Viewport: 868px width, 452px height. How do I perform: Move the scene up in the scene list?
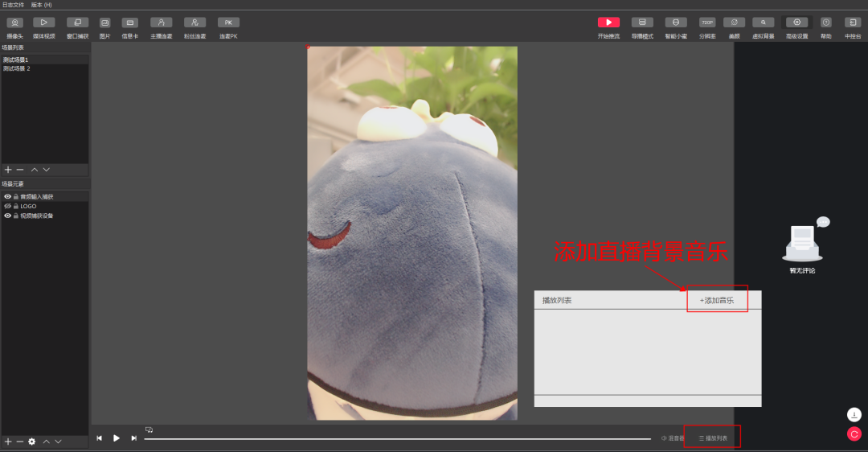(35, 170)
